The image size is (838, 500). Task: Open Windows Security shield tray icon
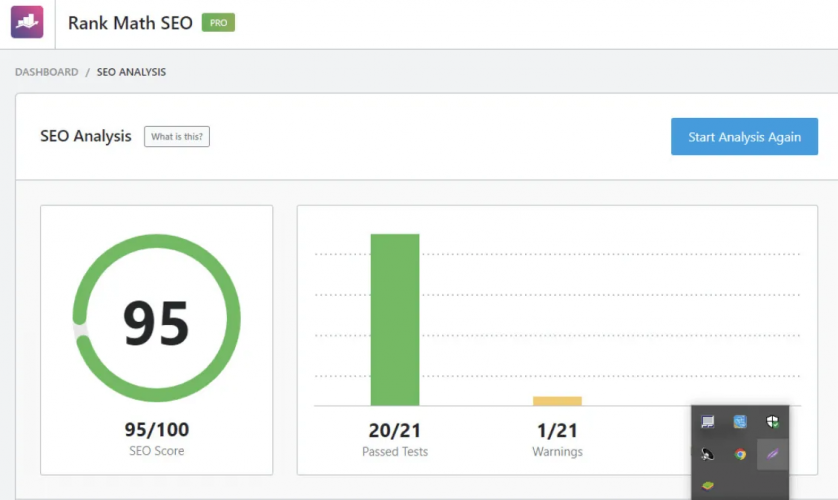click(x=772, y=422)
